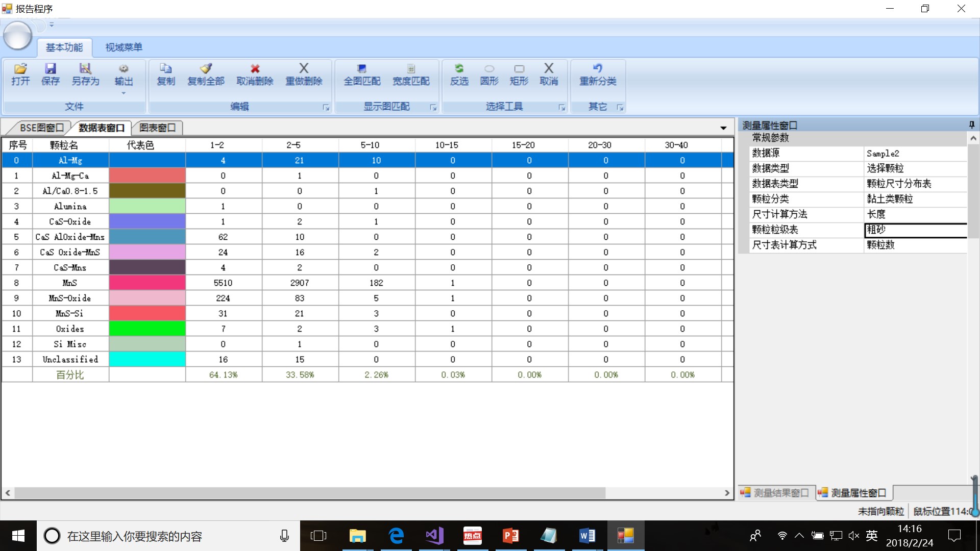980x551 pixels.
Task: Expand the 编辑 group dialog launcher
Action: point(326,108)
